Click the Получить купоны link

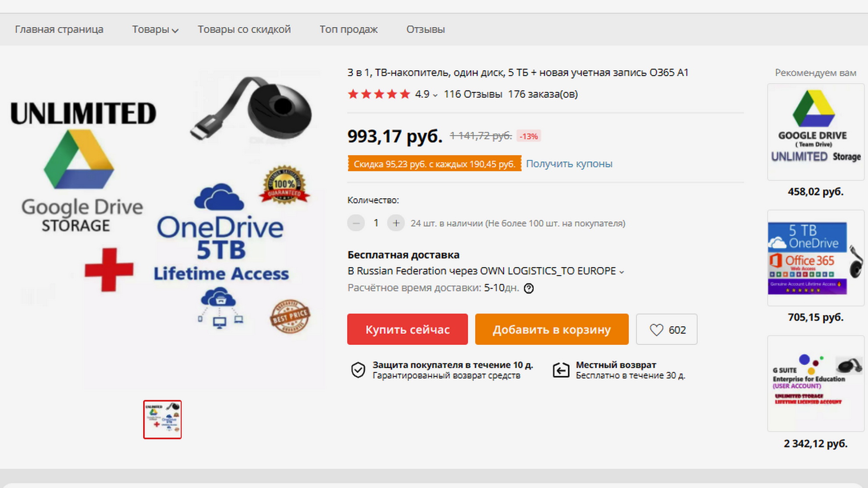click(569, 164)
